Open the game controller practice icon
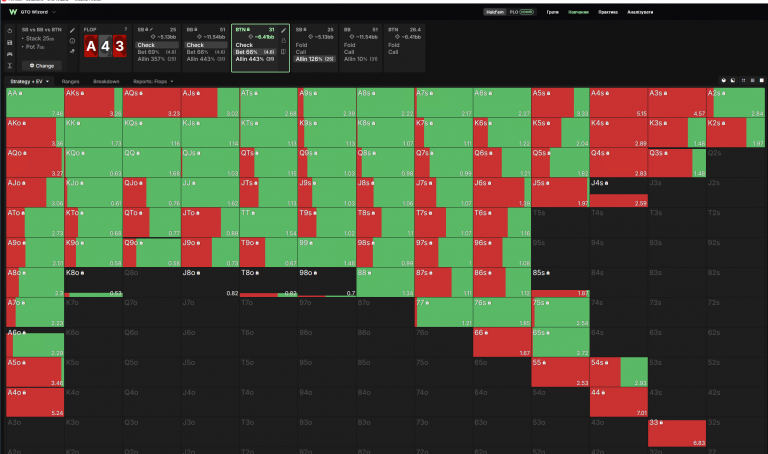Viewport: 768px width, 454px height. [x=9, y=54]
